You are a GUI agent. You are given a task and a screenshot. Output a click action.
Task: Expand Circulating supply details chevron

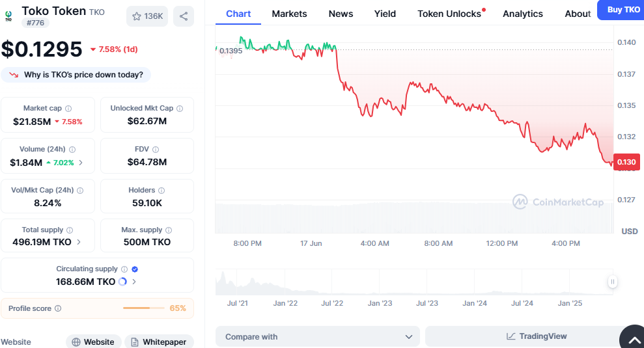click(x=134, y=282)
